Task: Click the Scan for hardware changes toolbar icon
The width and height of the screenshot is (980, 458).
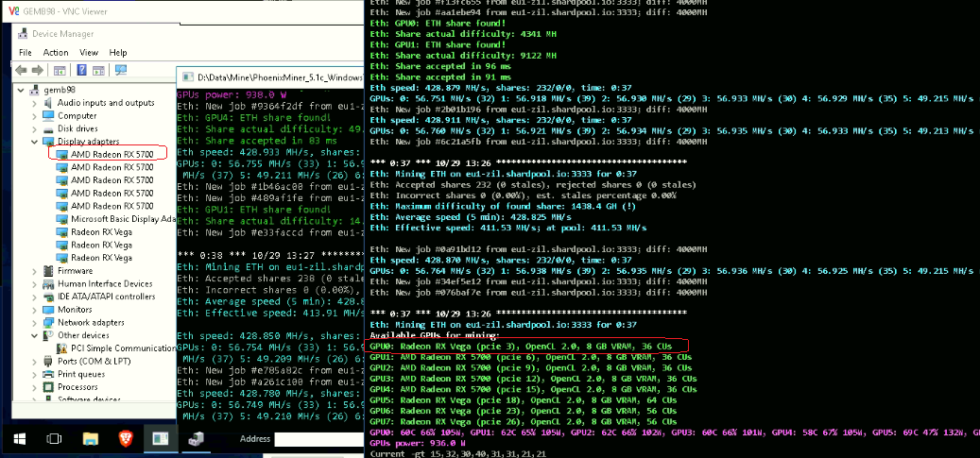Action: coord(121,70)
